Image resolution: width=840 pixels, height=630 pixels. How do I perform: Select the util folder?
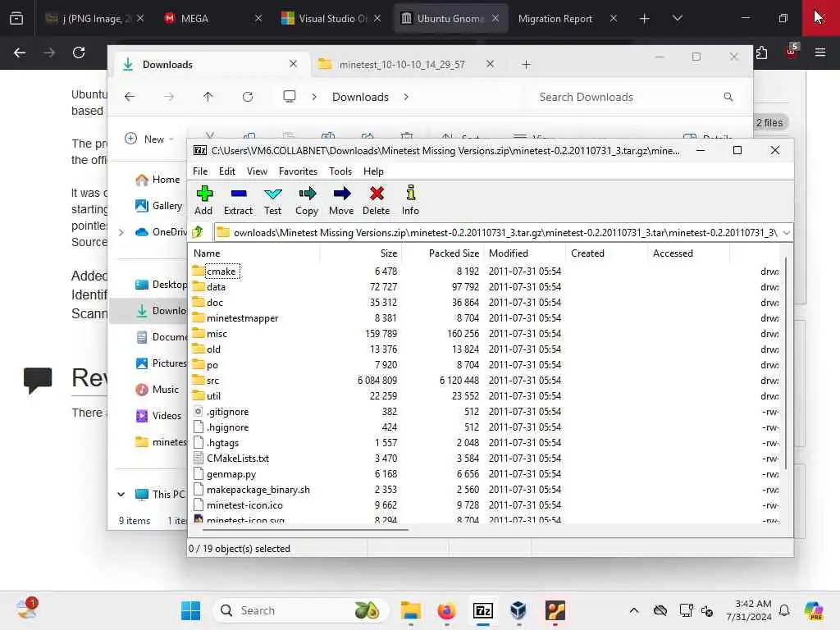[213, 396]
